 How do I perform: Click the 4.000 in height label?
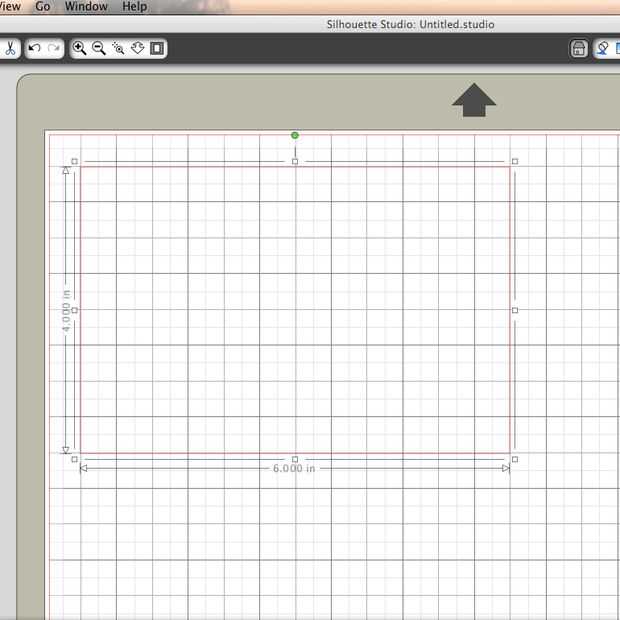click(x=66, y=311)
